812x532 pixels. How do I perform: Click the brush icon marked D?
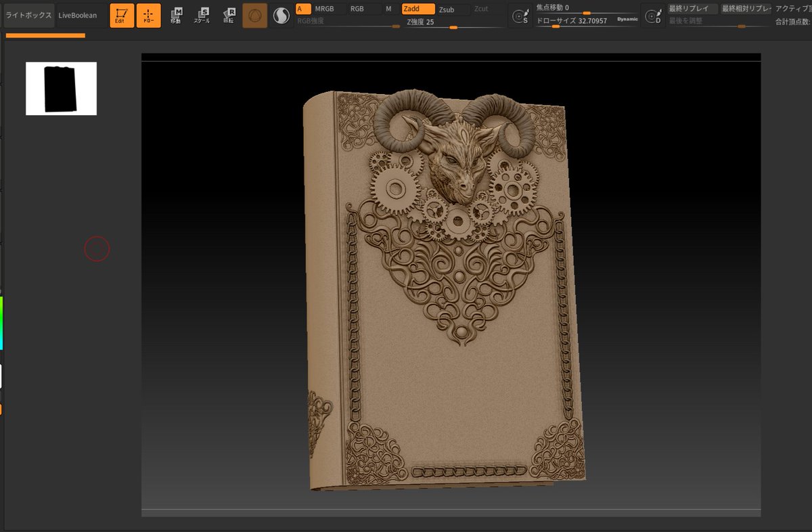(652, 16)
